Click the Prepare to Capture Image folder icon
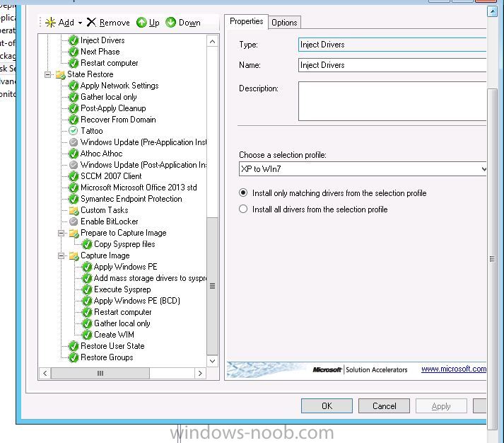This screenshot has width=504, height=443. click(x=74, y=234)
